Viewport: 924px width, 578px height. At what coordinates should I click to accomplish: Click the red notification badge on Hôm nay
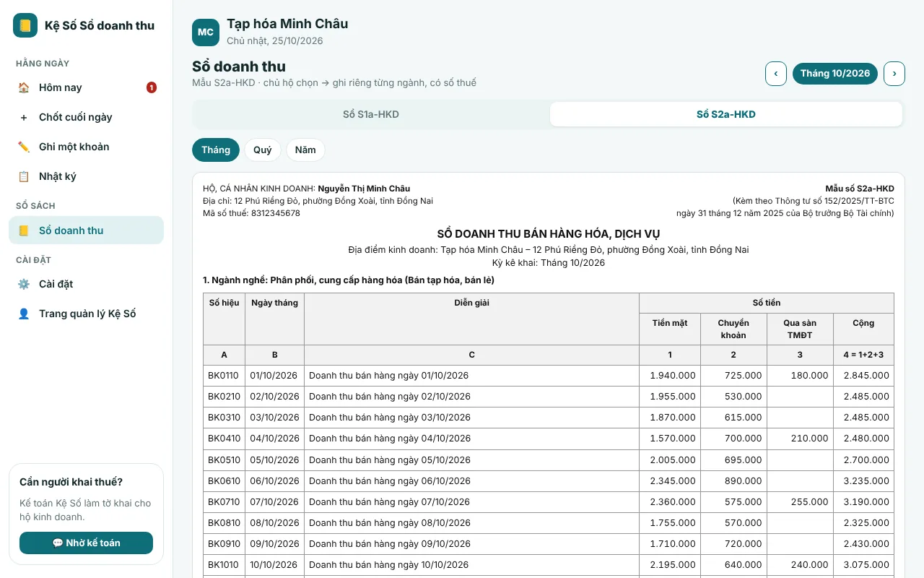152,87
